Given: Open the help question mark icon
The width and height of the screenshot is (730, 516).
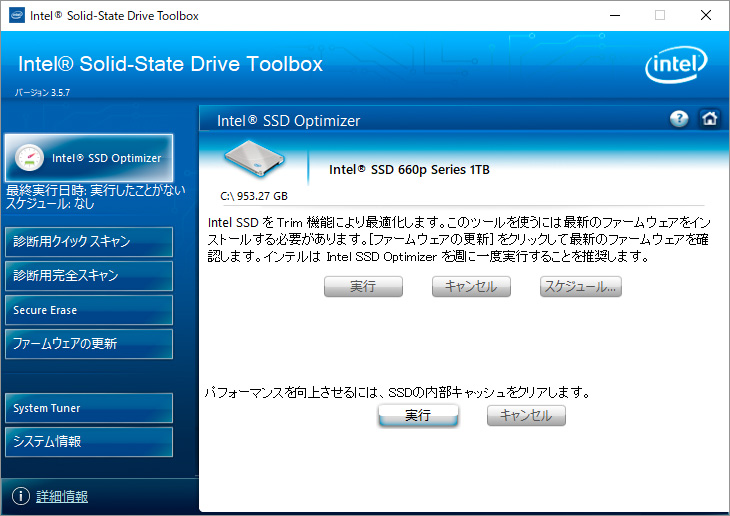Looking at the screenshot, I should tap(679, 119).
